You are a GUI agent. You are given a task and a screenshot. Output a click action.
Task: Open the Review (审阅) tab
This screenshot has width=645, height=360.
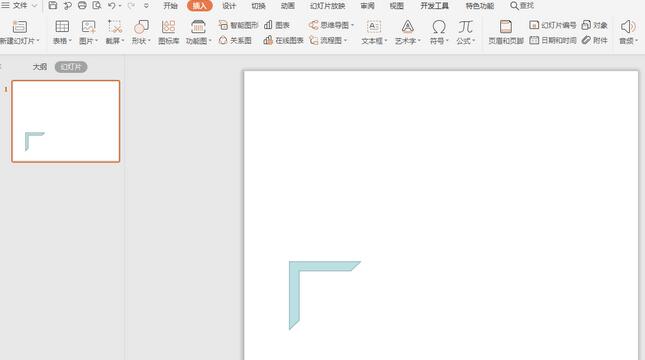[x=367, y=6]
